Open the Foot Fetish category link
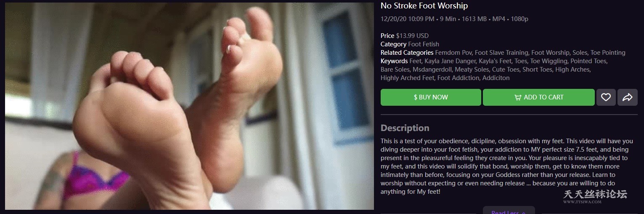Image resolution: width=644 pixels, height=214 pixels. 424,44
